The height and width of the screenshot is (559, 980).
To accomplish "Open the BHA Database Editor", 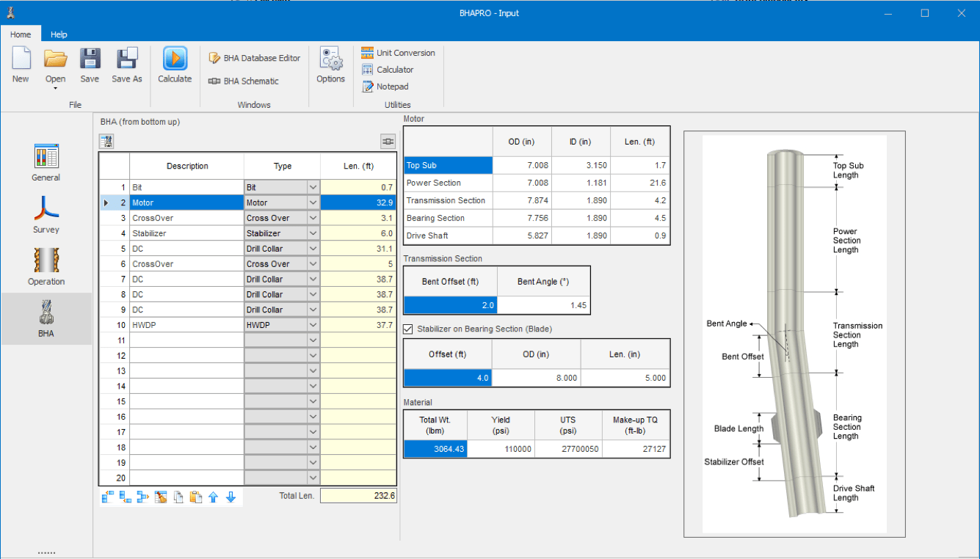I will [255, 58].
